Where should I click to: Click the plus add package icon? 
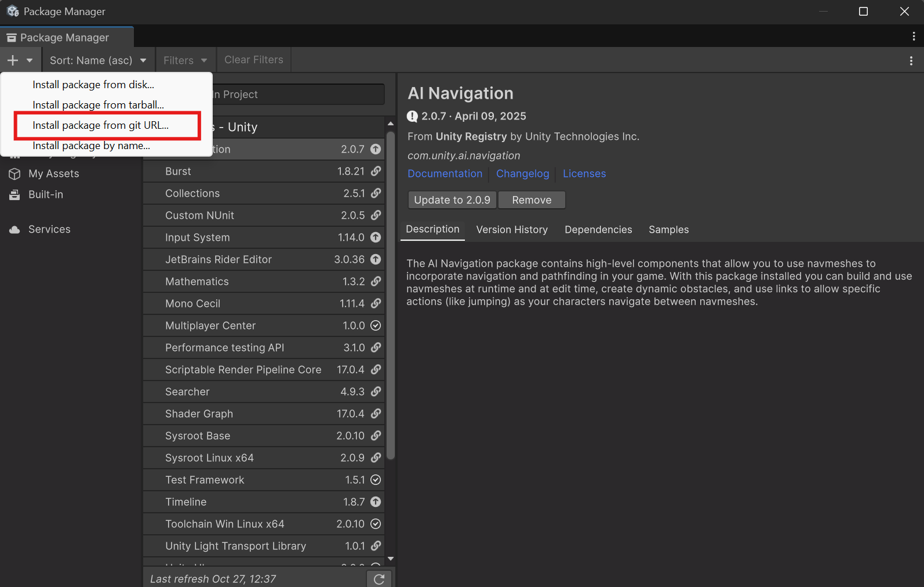13,60
